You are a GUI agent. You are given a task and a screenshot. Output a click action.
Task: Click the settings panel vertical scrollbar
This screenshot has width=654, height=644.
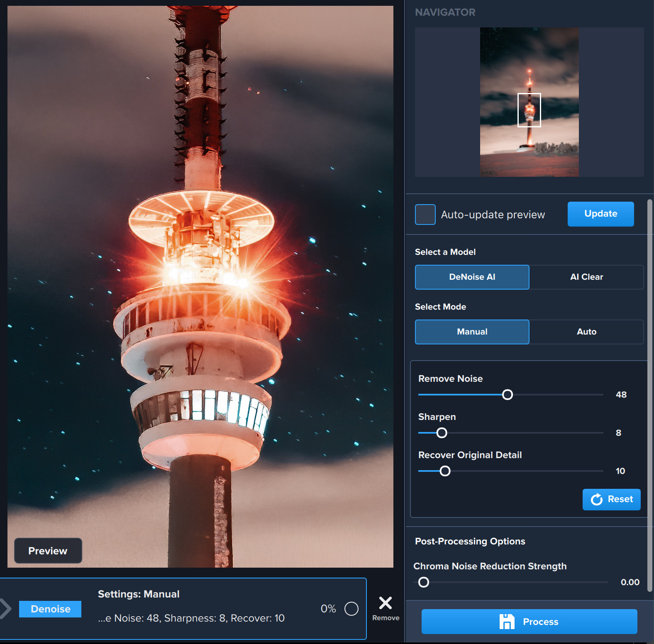[x=649, y=394]
